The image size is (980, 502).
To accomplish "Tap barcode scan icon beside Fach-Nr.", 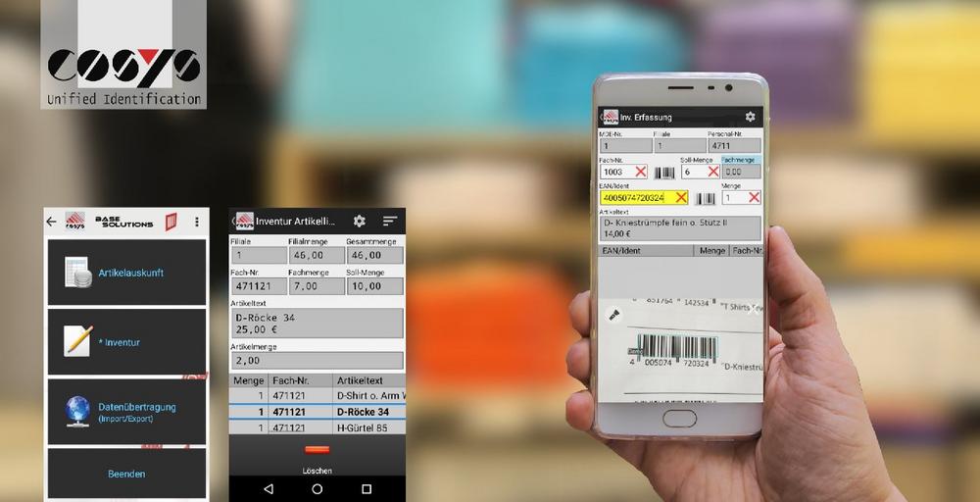I will tap(664, 172).
